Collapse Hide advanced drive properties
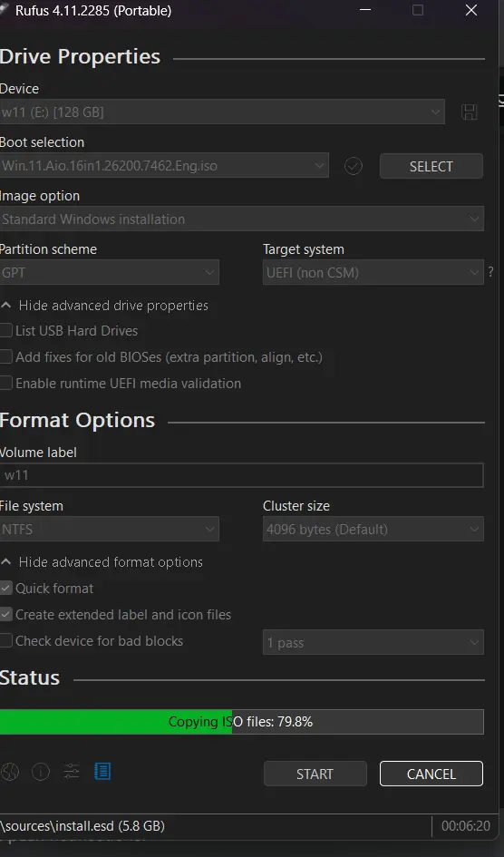Screen dimensions: 504x857 coord(105,305)
